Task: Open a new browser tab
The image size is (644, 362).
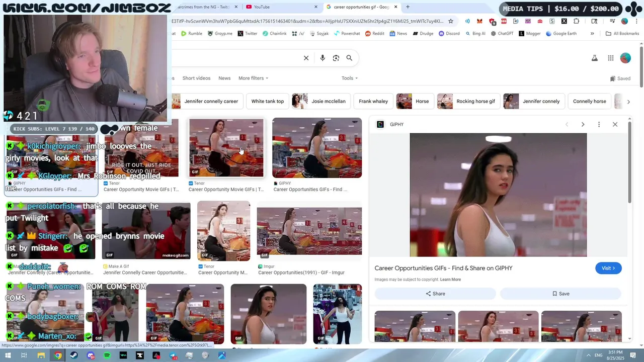Action: pos(408,7)
